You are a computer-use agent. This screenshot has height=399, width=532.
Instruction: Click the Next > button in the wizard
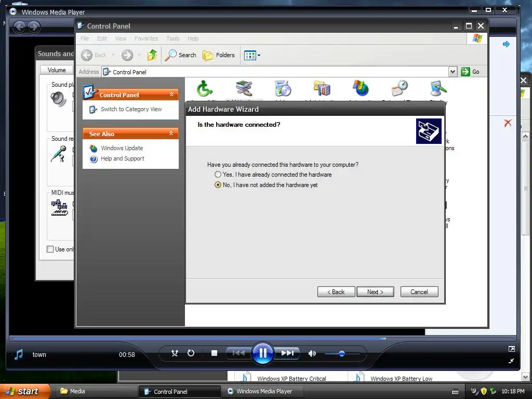tap(375, 292)
